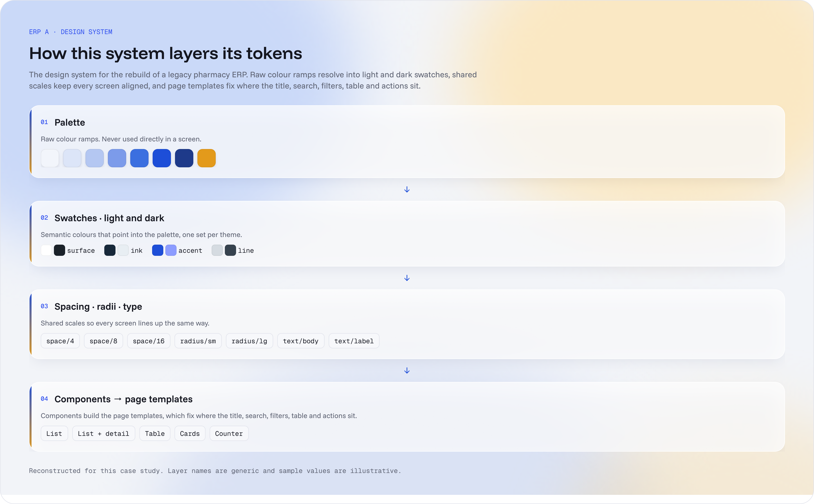Select the List + detail template chip
This screenshot has width=814, height=504.
(x=104, y=434)
